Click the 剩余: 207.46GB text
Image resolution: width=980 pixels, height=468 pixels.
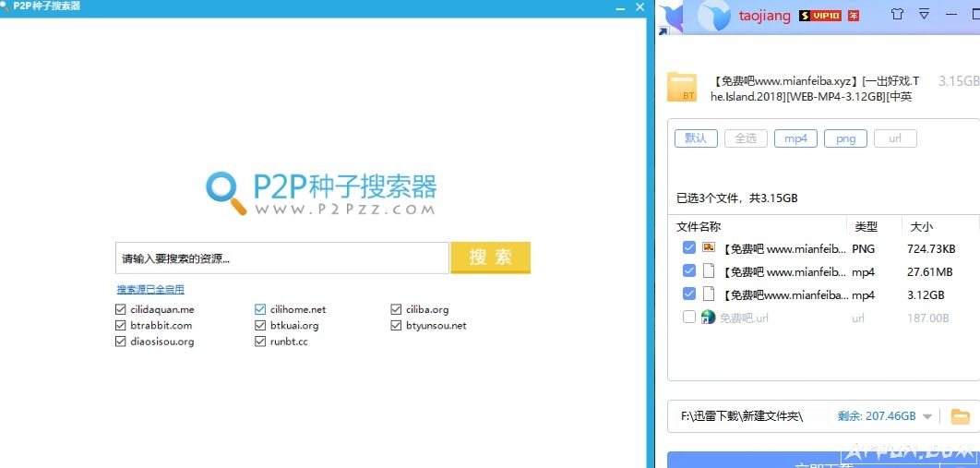click(877, 416)
